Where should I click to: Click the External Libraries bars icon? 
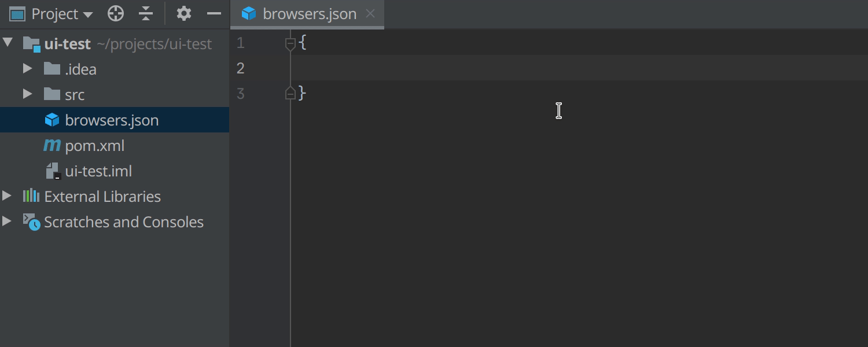click(31, 195)
